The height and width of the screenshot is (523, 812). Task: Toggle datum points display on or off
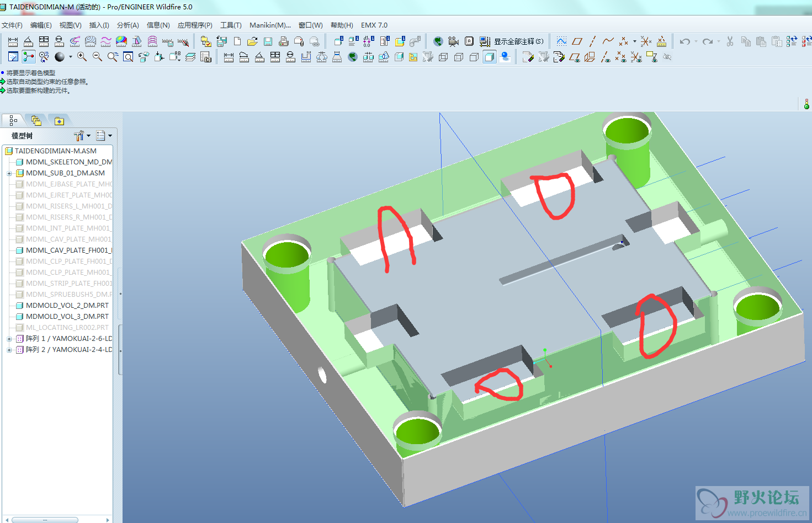[621, 57]
